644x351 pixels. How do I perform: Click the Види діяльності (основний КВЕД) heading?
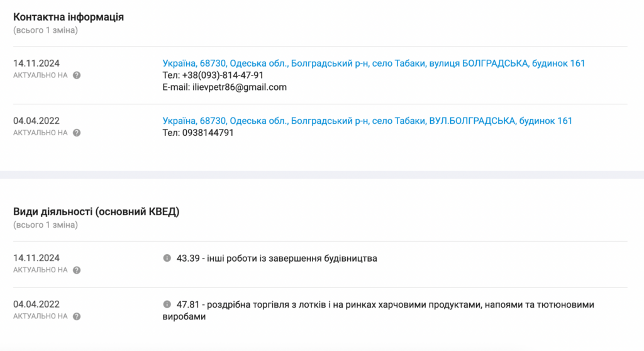(96, 212)
